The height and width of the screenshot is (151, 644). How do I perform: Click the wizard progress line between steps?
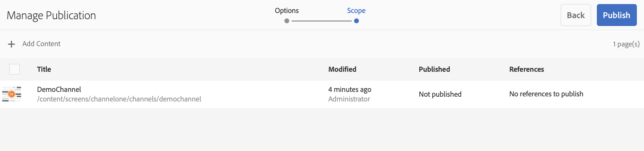point(321,21)
